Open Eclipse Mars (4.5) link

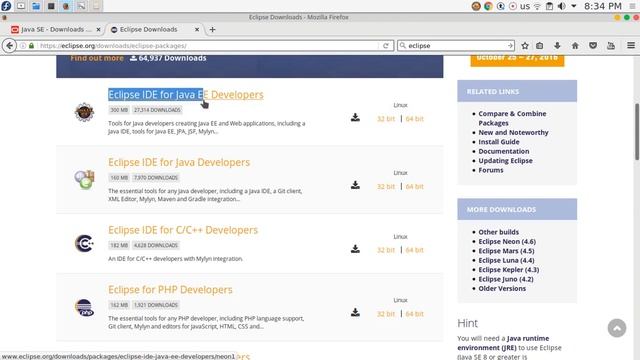[506, 251]
